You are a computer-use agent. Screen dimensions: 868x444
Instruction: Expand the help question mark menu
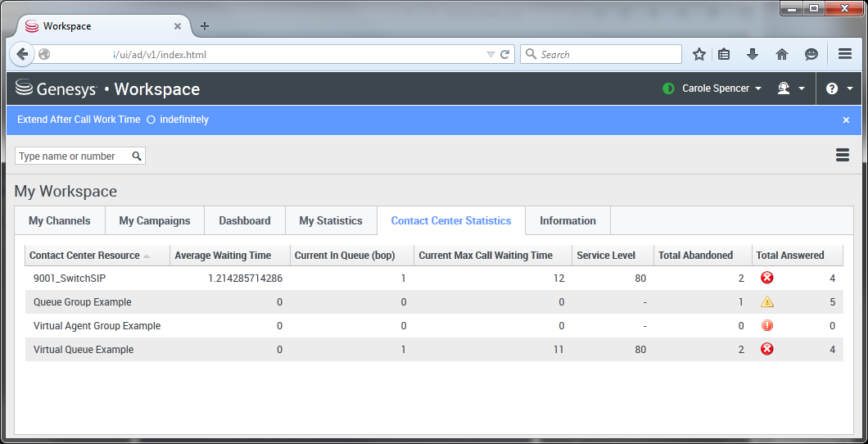click(x=839, y=88)
